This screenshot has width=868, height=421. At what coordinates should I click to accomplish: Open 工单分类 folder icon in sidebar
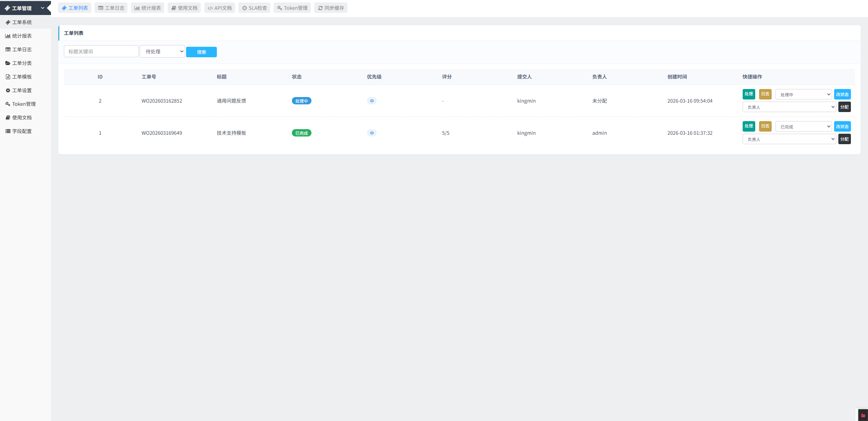click(x=8, y=63)
